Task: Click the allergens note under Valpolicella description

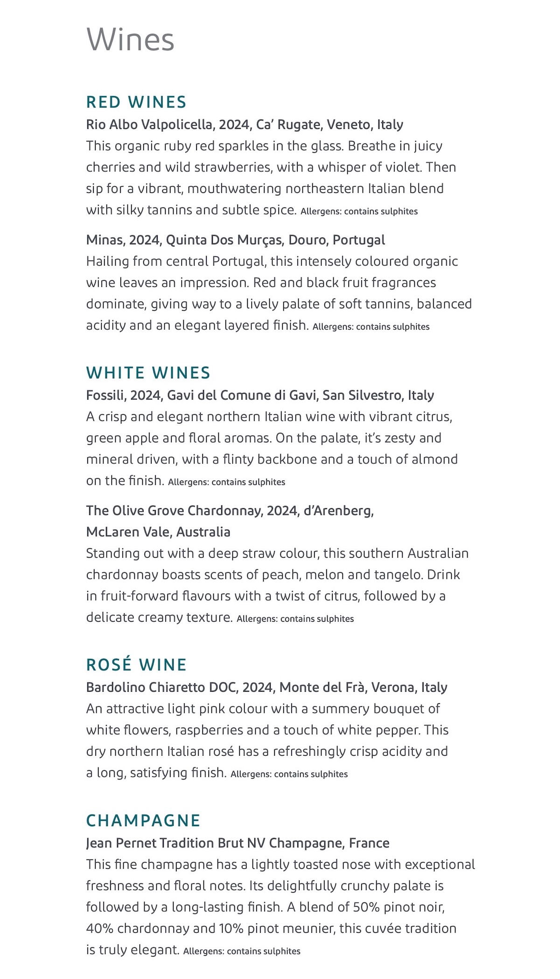Action: (x=359, y=212)
